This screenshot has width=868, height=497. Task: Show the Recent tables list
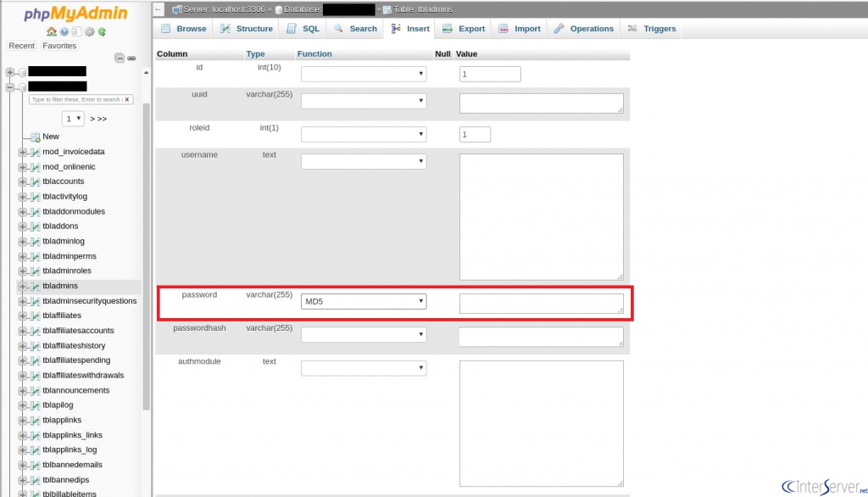point(21,46)
